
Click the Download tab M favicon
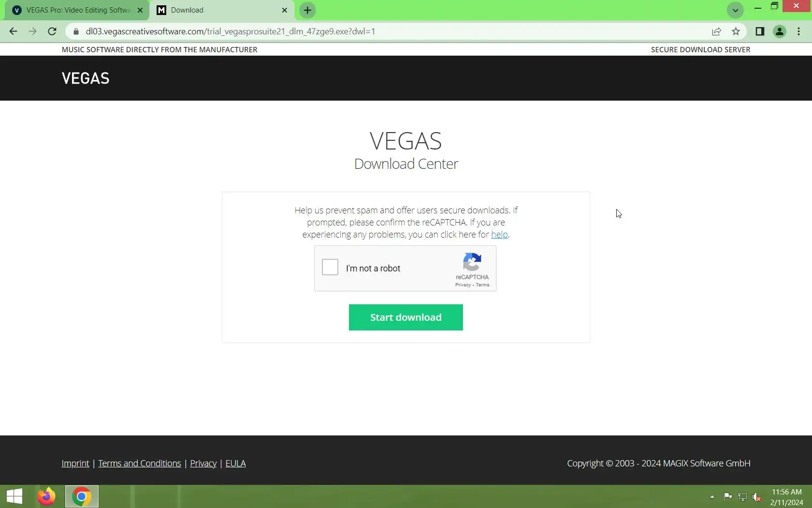(x=162, y=10)
